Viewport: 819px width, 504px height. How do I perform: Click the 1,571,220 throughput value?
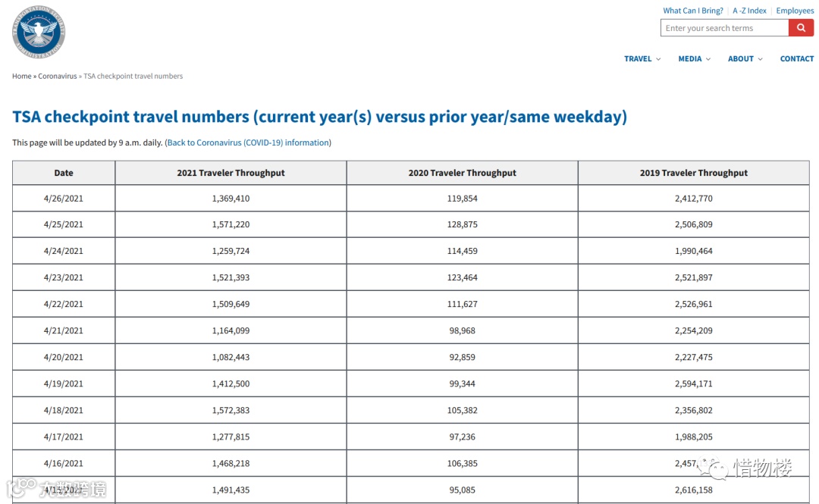click(x=231, y=224)
